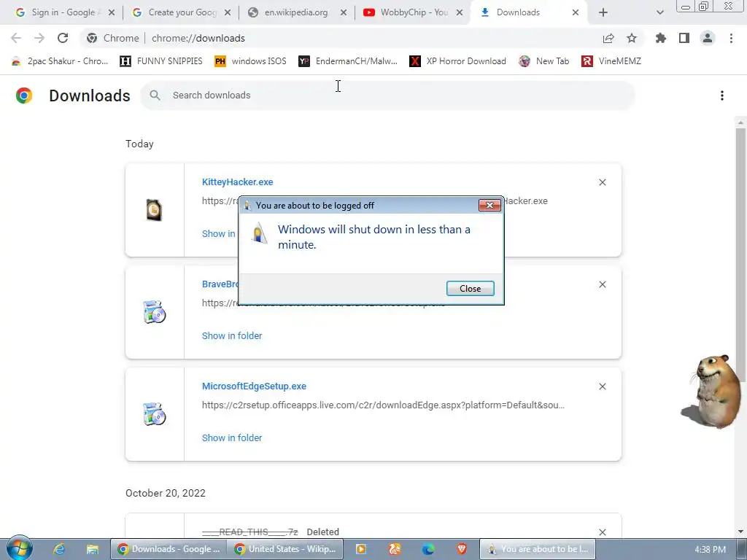Open the Windows Start orb
Screen dimensions: 747x560
19,548
